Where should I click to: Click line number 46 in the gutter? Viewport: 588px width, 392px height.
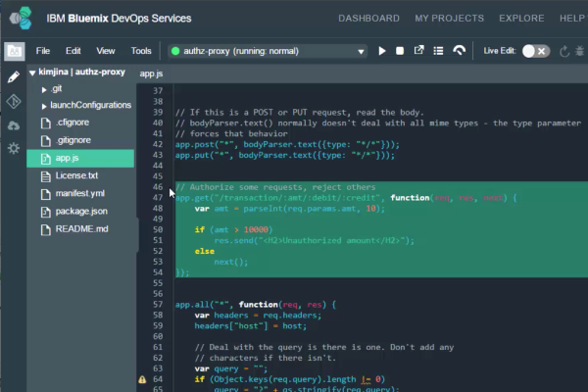tap(158, 187)
